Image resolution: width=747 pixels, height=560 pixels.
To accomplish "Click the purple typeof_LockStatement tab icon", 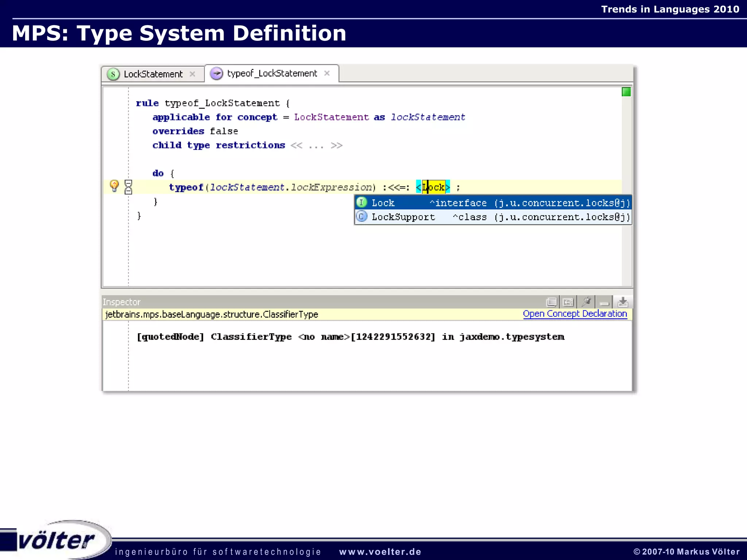I will point(217,74).
